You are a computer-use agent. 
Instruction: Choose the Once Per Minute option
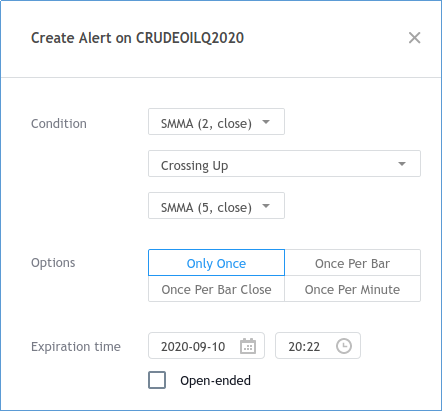pos(352,289)
